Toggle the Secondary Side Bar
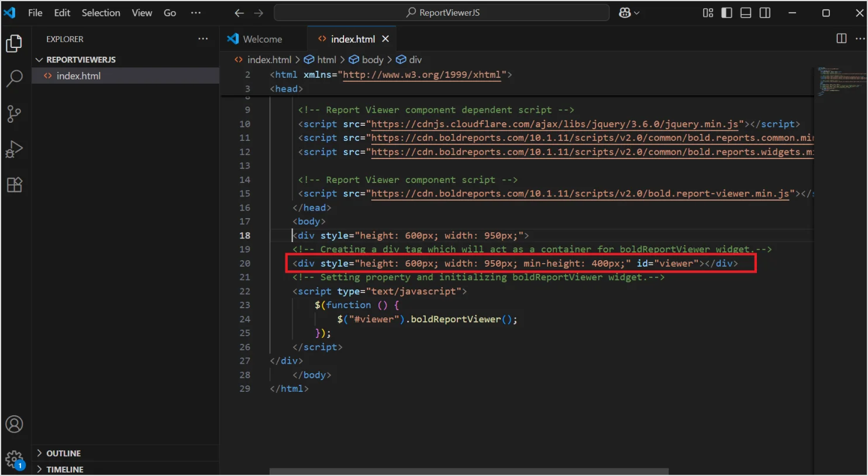This screenshot has width=868, height=476. point(764,12)
